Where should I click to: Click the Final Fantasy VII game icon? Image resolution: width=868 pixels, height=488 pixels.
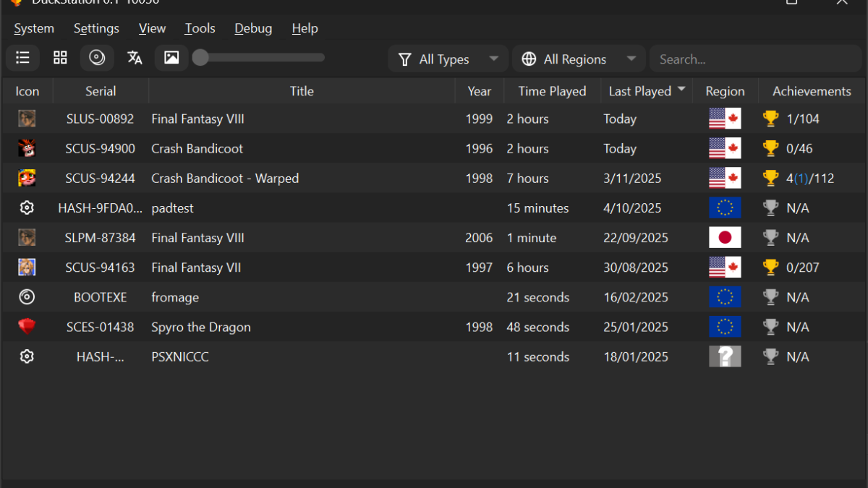click(x=27, y=267)
